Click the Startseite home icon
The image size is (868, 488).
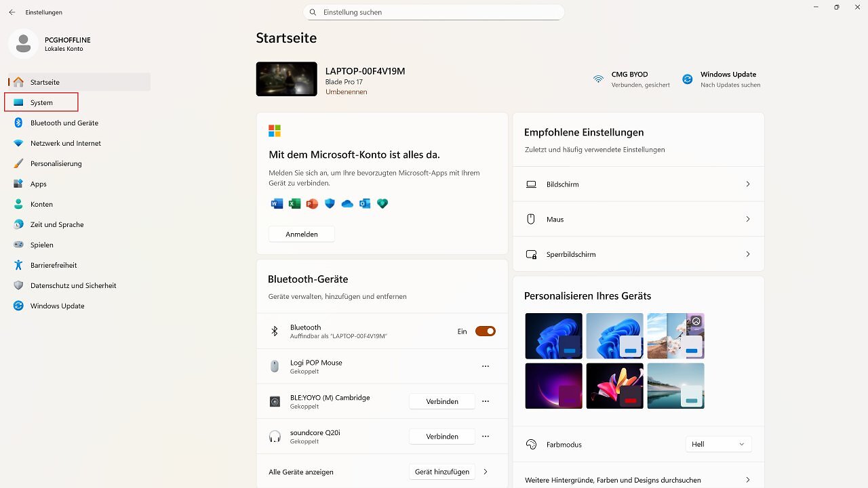(x=18, y=82)
